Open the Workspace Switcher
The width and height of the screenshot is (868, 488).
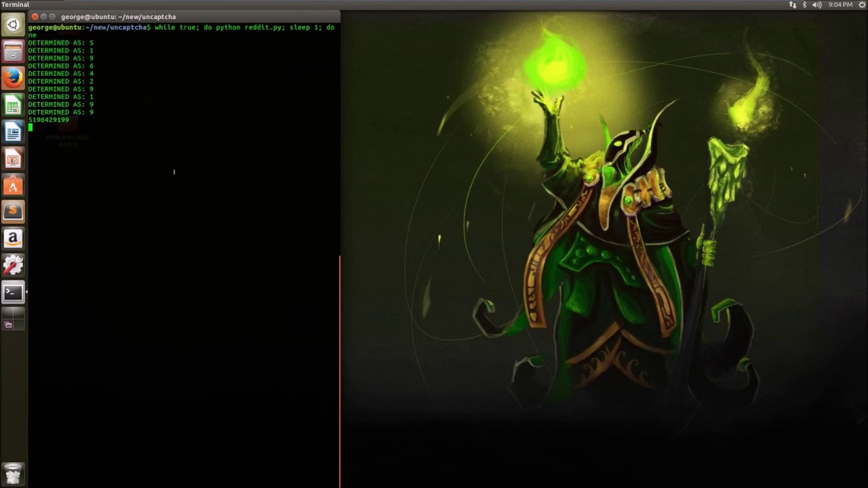(13, 319)
